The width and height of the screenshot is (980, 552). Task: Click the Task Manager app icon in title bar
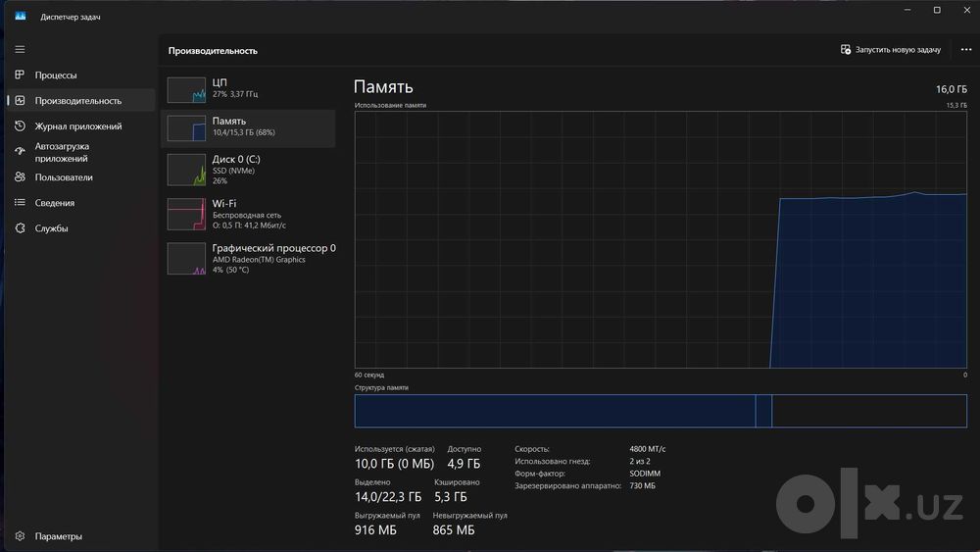[21, 17]
